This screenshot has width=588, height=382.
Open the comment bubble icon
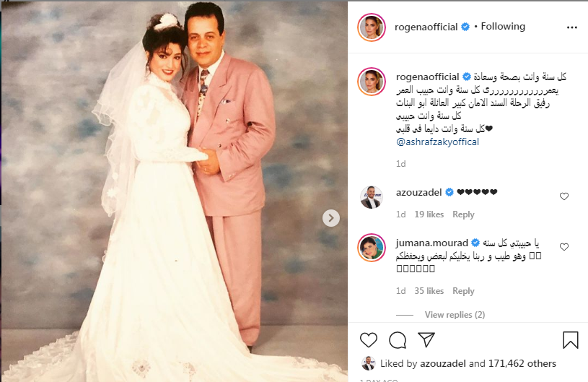point(398,340)
